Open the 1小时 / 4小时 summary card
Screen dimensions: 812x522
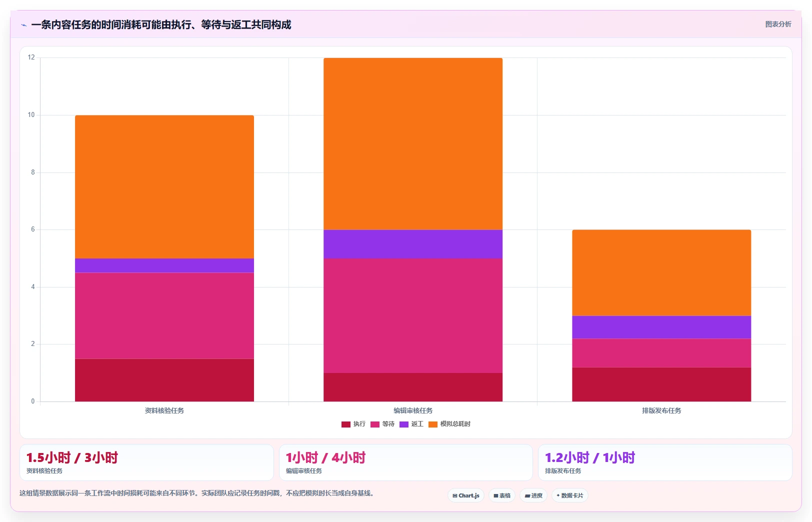pyautogui.click(x=406, y=462)
